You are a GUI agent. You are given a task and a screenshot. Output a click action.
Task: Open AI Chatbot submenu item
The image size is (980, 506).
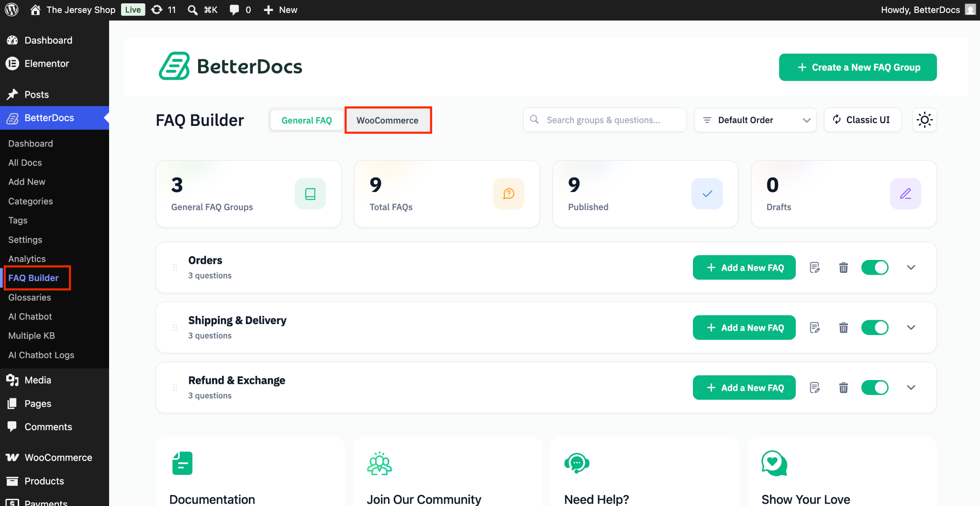coord(30,316)
